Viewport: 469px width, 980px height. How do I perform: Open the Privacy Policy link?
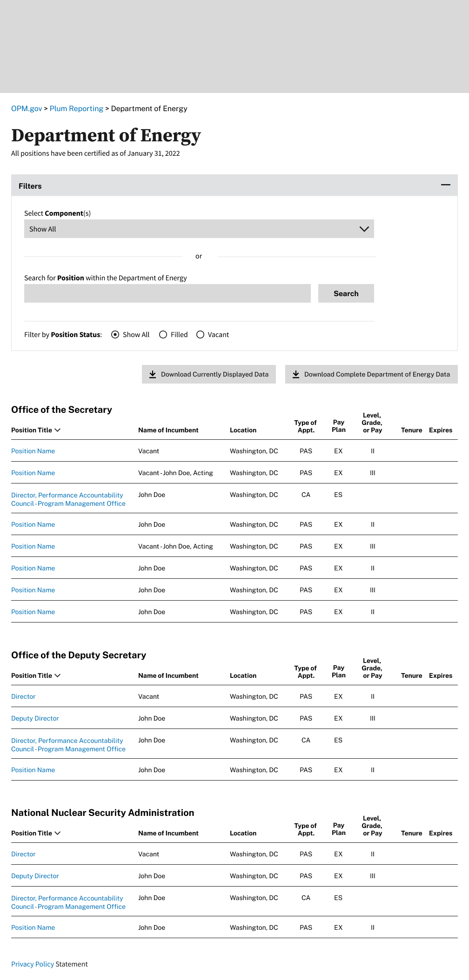pos(33,964)
